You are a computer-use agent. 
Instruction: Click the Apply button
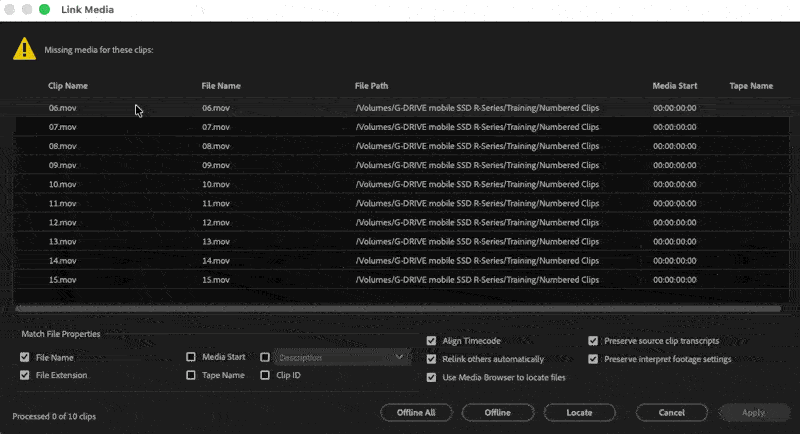pyautogui.click(x=754, y=412)
